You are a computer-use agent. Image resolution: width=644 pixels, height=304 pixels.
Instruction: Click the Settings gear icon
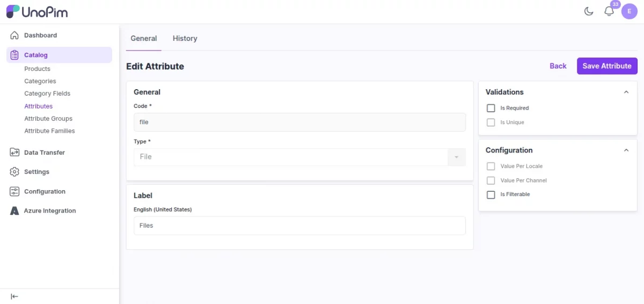(14, 172)
